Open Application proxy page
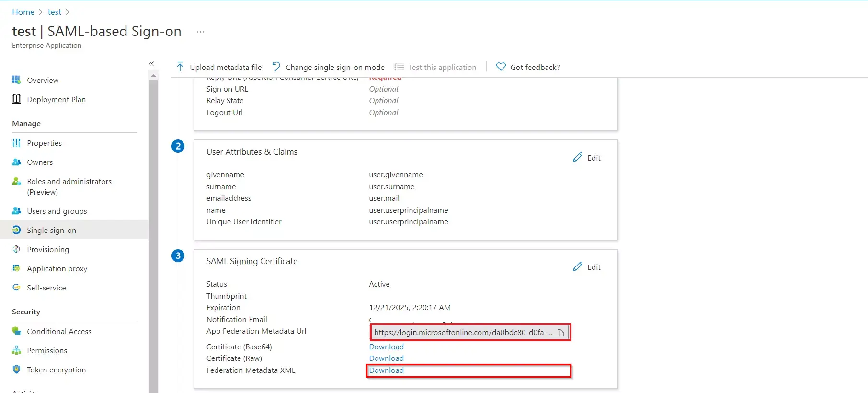Image resolution: width=868 pixels, height=393 pixels. coord(57,268)
